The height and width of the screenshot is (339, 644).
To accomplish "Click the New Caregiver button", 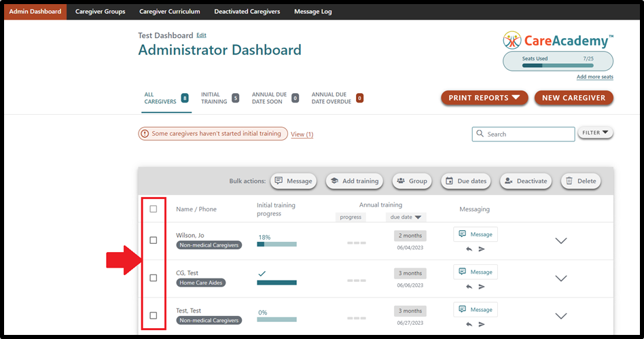I will (x=573, y=98).
